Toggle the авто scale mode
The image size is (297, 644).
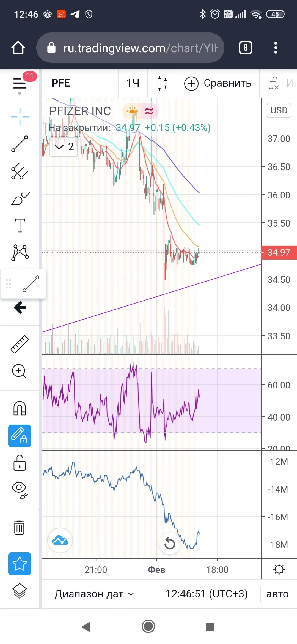277,594
